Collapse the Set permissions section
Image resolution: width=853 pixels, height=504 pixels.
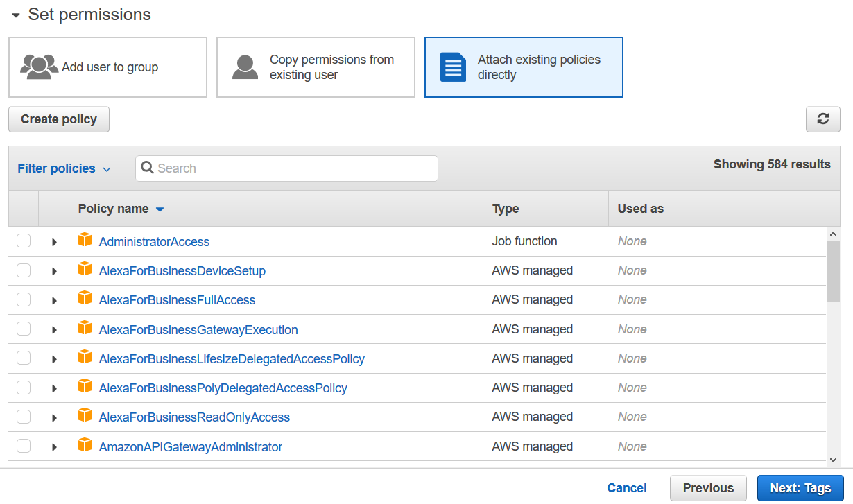click(x=16, y=15)
